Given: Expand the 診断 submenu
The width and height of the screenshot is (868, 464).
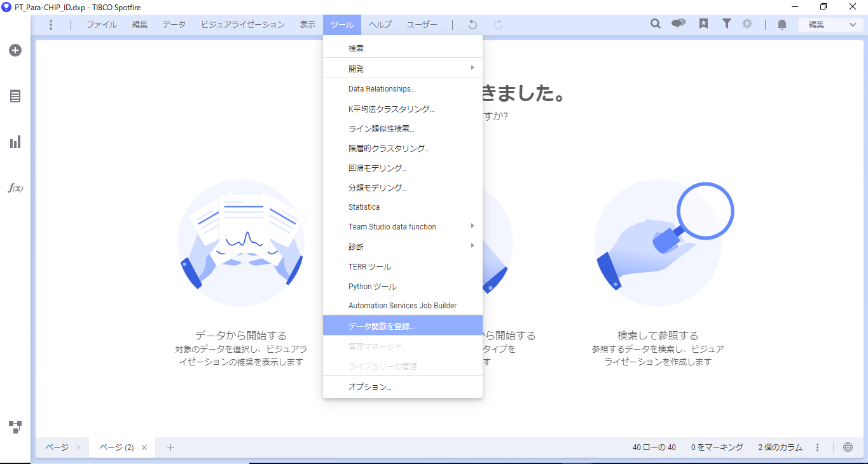Looking at the screenshot, I should pos(403,247).
